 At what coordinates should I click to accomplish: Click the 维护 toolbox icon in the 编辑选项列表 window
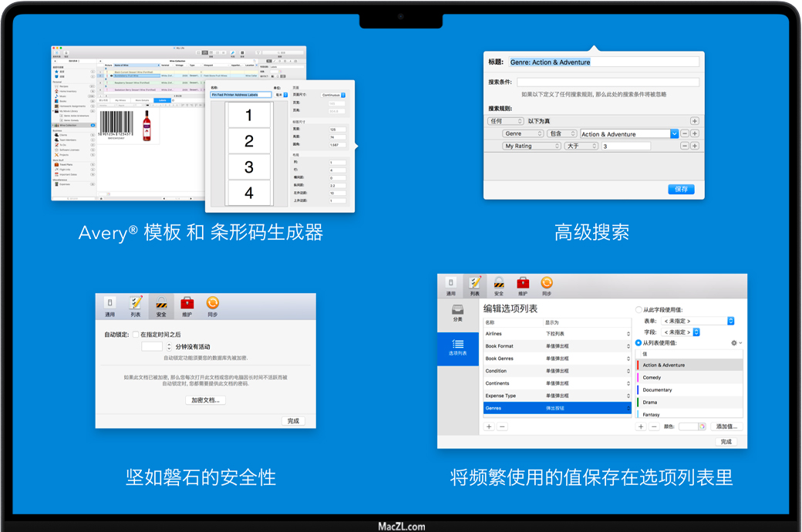pos(523,285)
